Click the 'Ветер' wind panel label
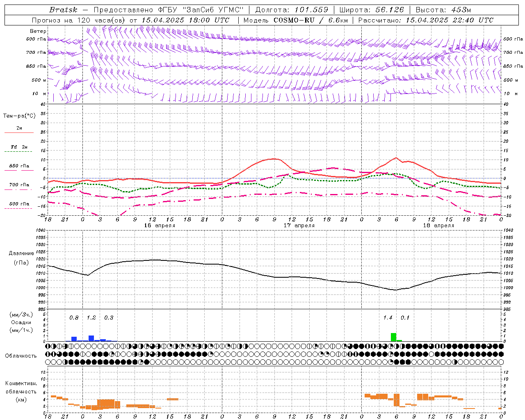 [38, 31]
